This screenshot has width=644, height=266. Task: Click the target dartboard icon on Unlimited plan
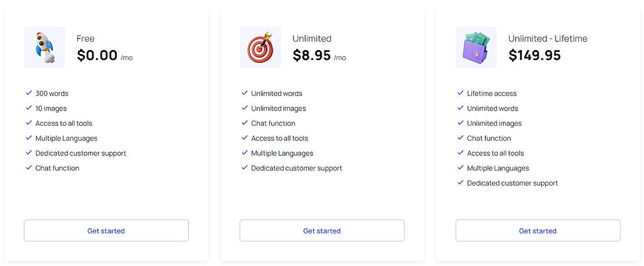pyautogui.click(x=260, y=48)
